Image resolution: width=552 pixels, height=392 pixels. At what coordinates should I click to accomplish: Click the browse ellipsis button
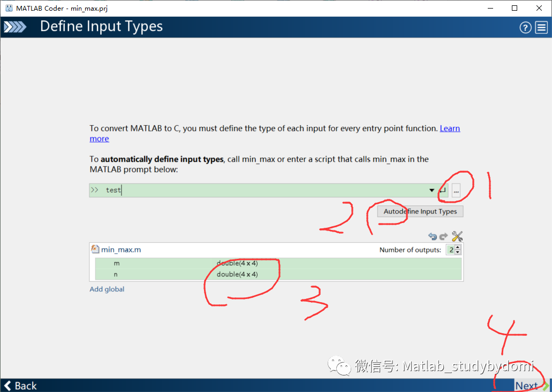click(456, 190)
